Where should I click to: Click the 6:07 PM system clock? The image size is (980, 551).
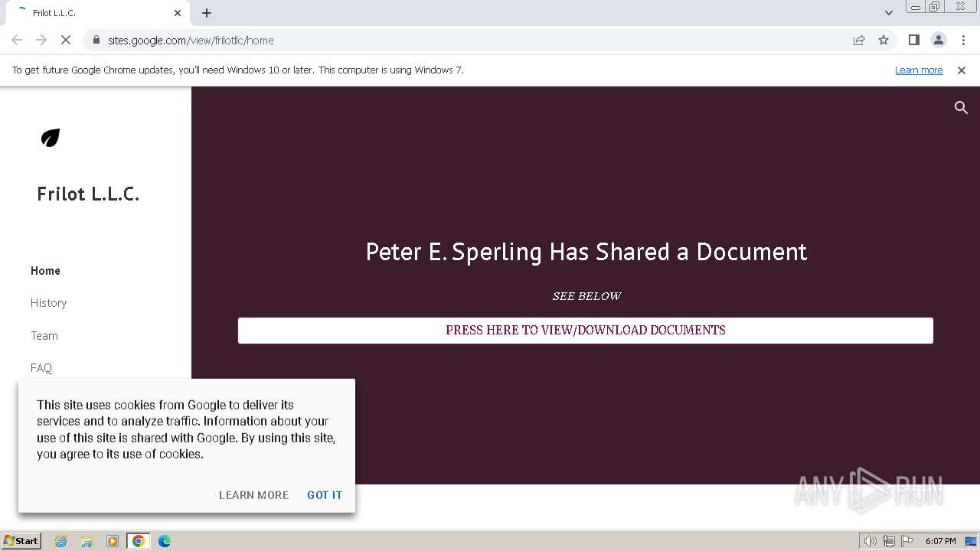940,541
